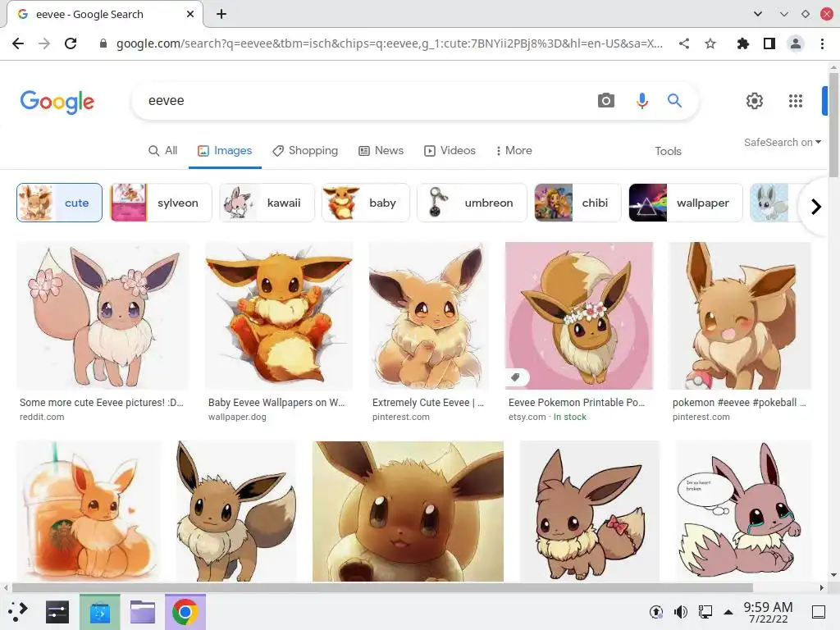Click the blue magnifier search button

click(674, 100)
